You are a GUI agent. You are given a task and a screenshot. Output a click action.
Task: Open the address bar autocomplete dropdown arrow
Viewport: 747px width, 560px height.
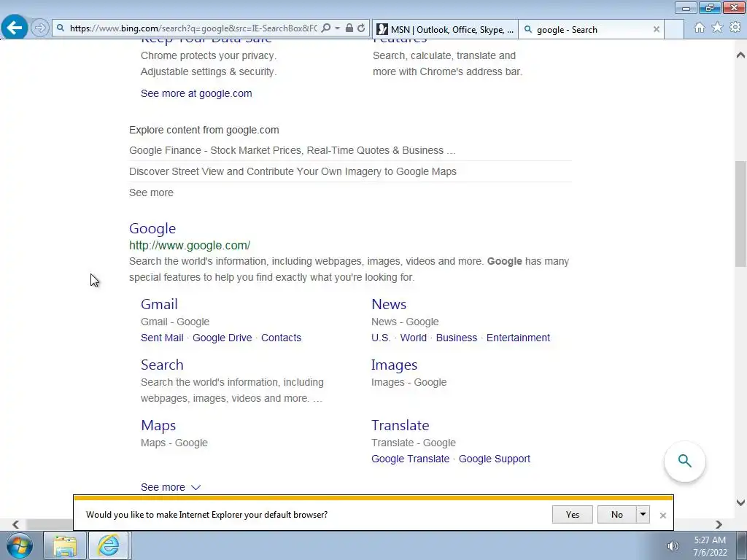(337, 28)
